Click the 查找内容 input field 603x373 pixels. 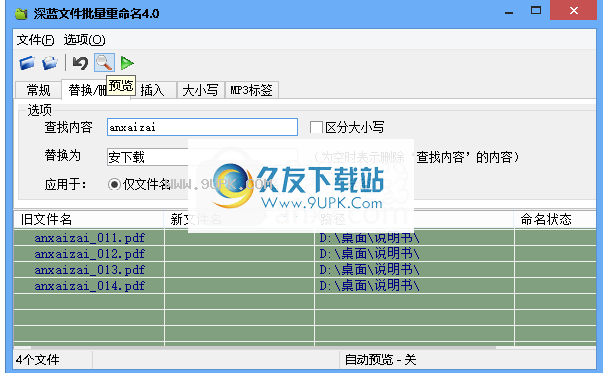[202, 127]
